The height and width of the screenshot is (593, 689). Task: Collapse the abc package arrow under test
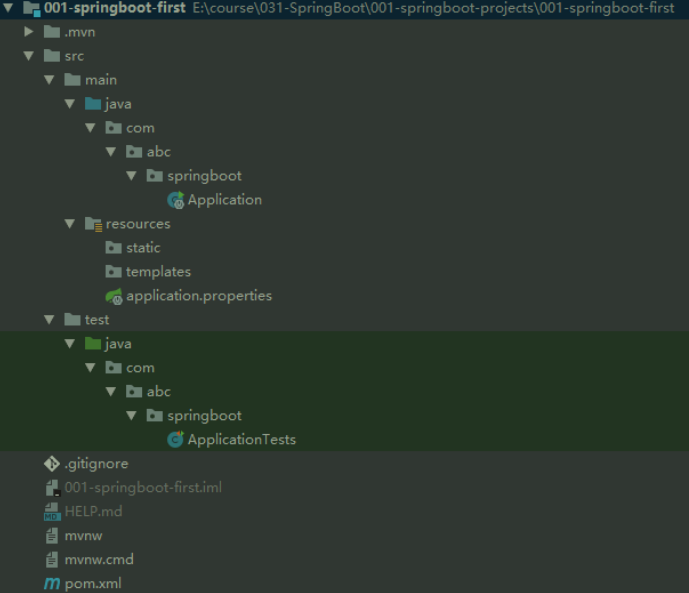pos(111,392)
